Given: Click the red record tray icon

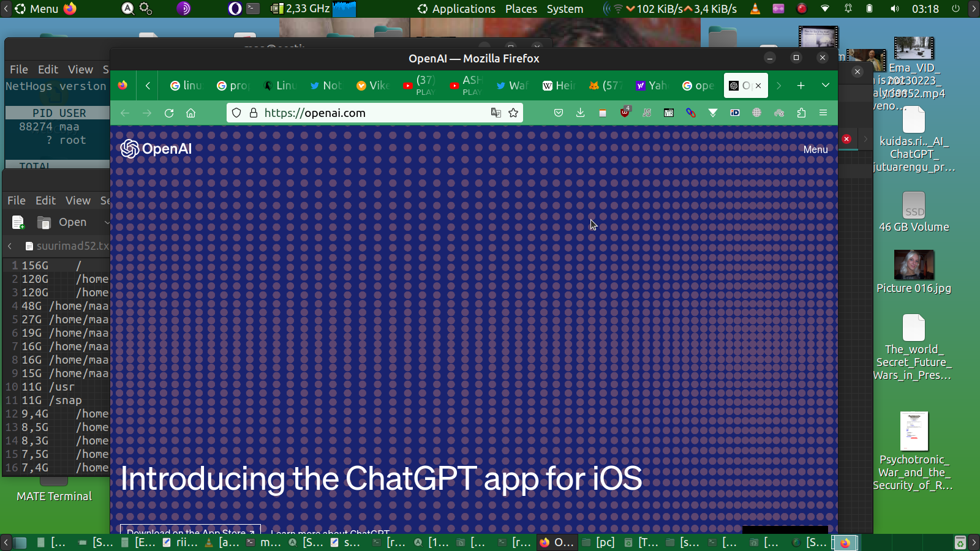Looking at the screenshot, I should (802, 9).
